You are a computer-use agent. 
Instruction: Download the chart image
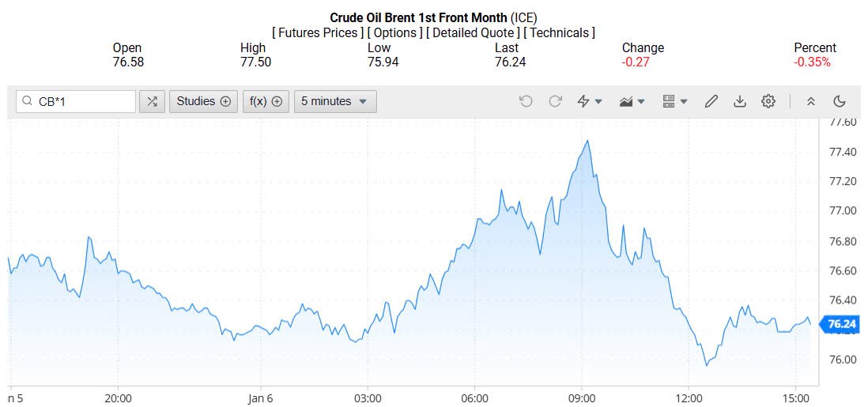tap(740, 101)
